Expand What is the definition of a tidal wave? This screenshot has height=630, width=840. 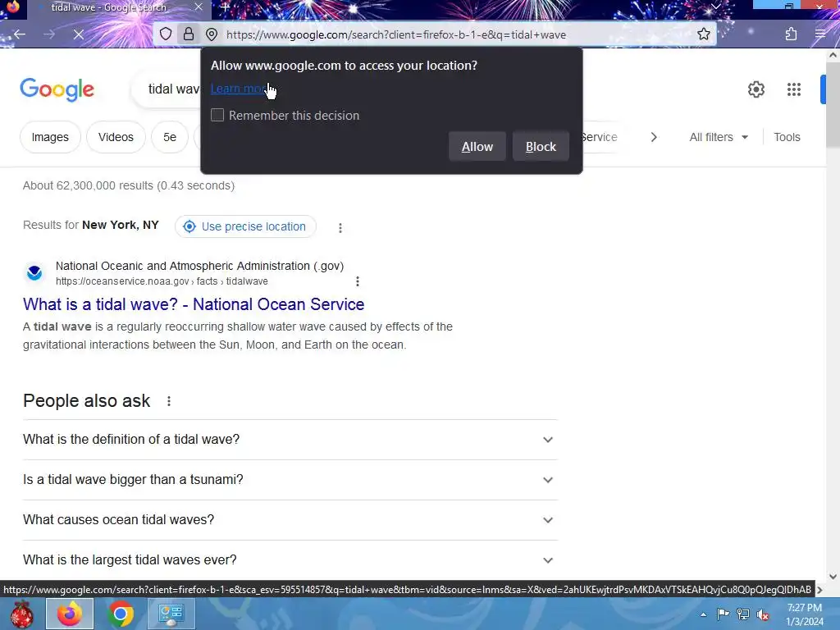(290, 440)
